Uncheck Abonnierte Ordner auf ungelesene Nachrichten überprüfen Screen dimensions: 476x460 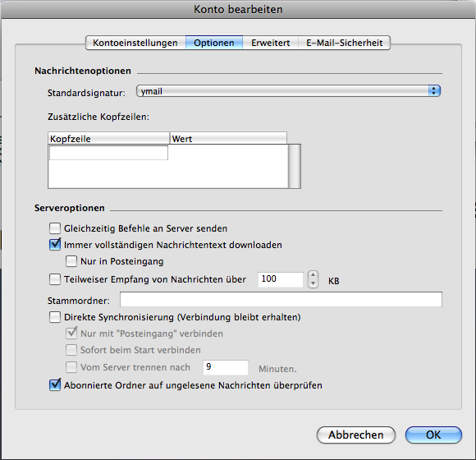pos(55,385)
